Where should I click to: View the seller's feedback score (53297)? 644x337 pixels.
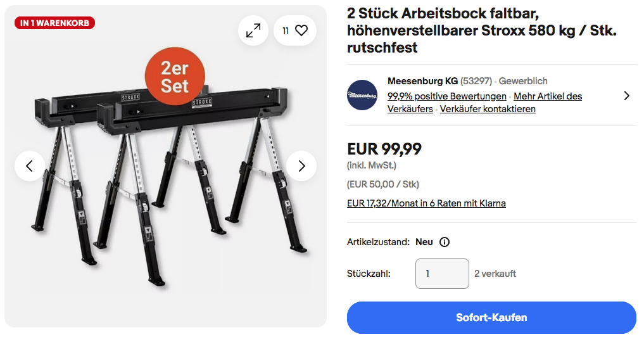(476, 81)
